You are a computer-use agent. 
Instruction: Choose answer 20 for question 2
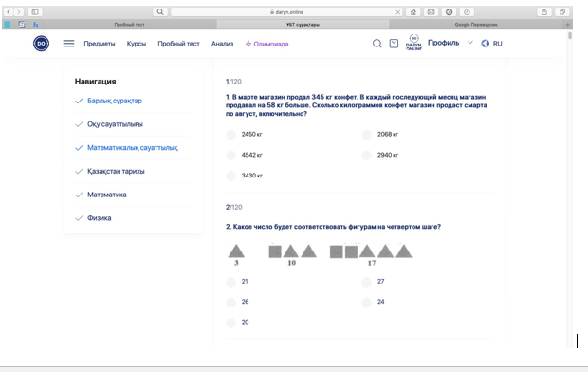(231, 322)
